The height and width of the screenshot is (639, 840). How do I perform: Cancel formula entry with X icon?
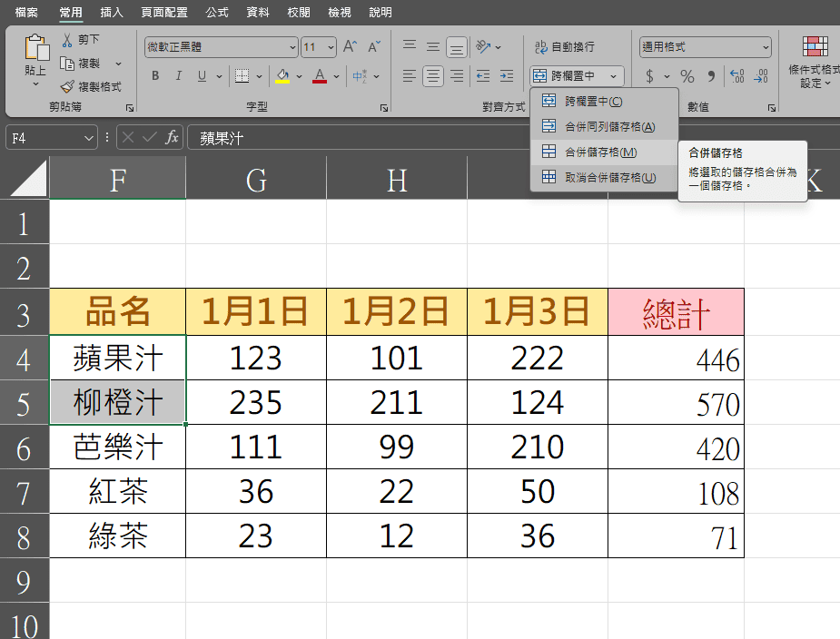point(127,138)
